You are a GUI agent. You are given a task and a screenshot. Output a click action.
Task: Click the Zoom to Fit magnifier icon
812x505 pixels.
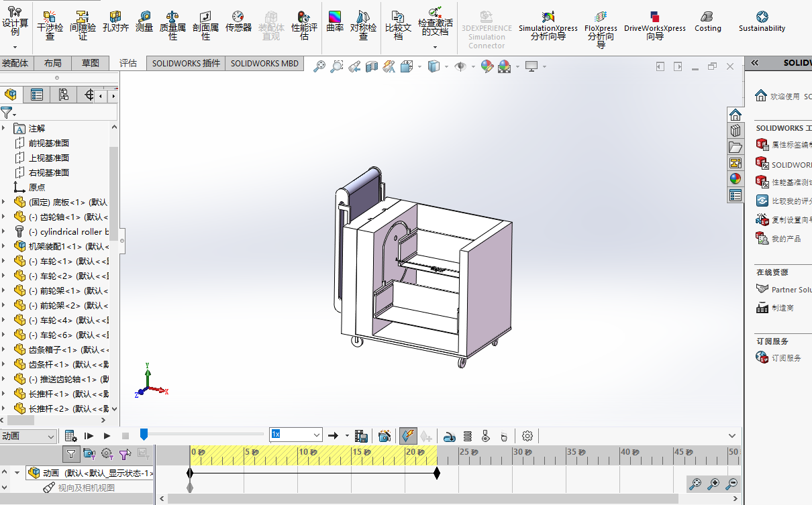[x=319, y=66]
